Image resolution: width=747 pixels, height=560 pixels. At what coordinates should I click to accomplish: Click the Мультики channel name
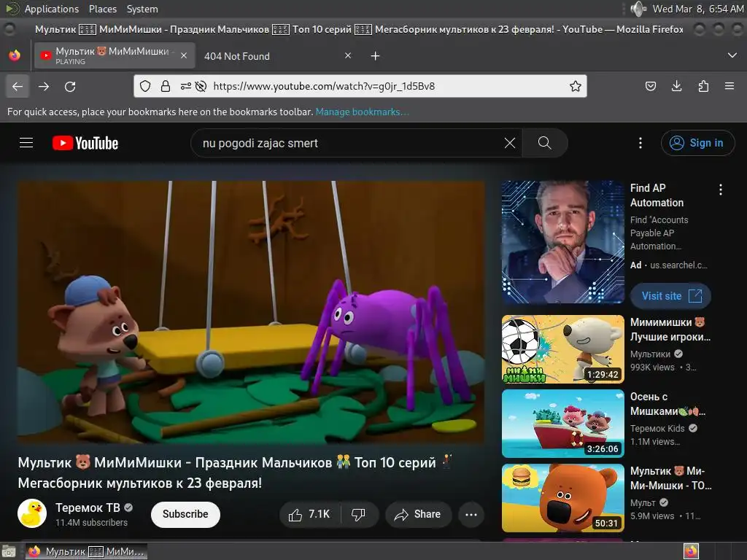pos(650,354)
